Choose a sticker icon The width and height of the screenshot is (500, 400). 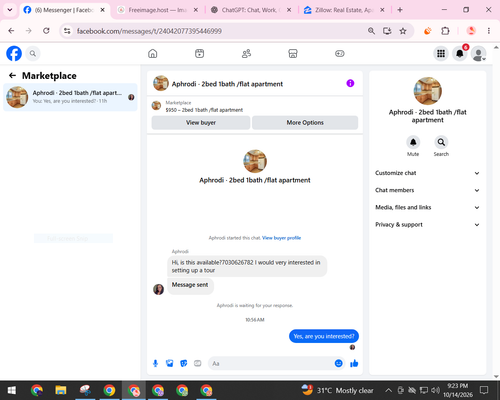[184, 363]
